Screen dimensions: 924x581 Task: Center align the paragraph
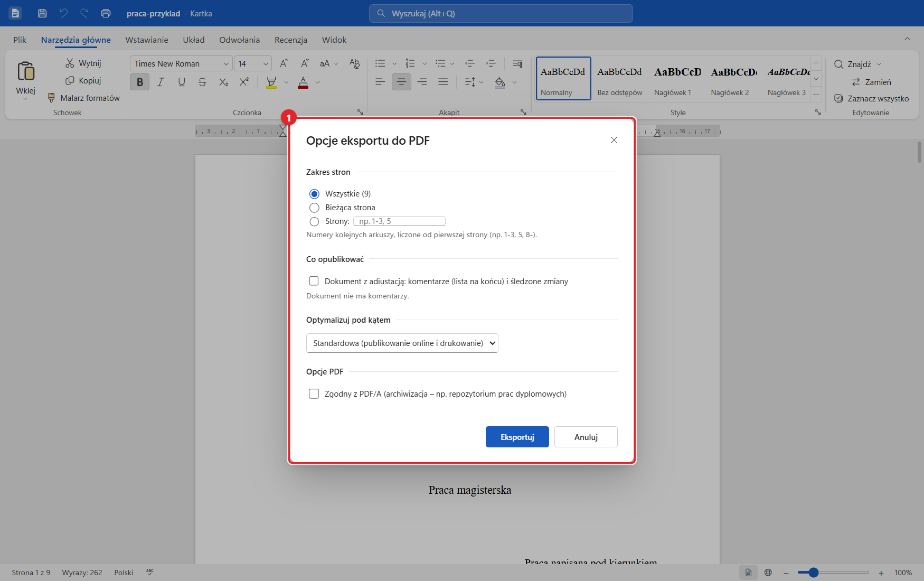coord(401,82)
